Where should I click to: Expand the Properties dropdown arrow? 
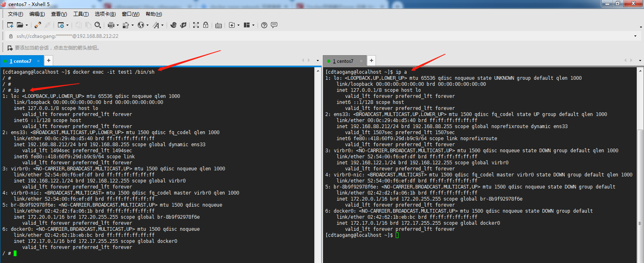point(67,25)
